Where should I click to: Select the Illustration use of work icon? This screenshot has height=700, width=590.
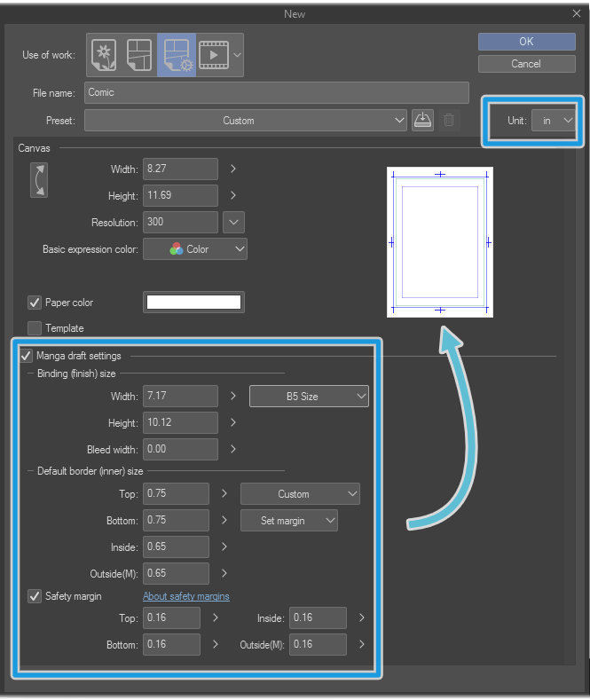coord(104,55)
